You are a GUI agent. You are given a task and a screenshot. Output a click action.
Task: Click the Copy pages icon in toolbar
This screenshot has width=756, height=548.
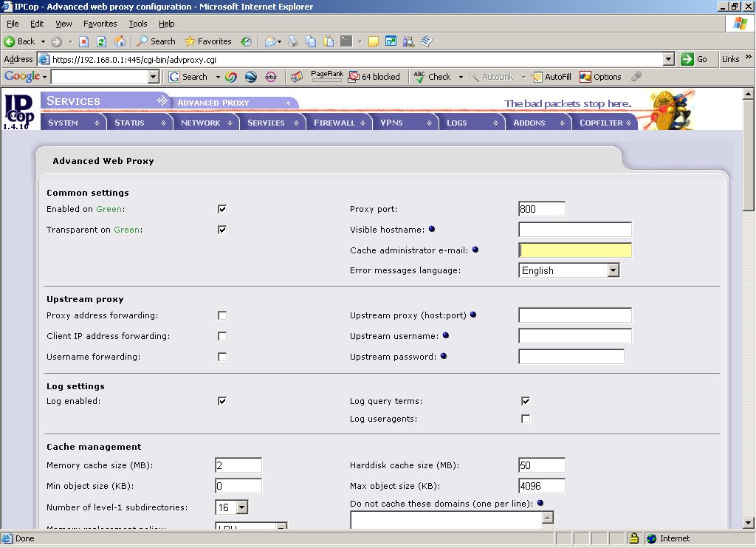point(311,41)
